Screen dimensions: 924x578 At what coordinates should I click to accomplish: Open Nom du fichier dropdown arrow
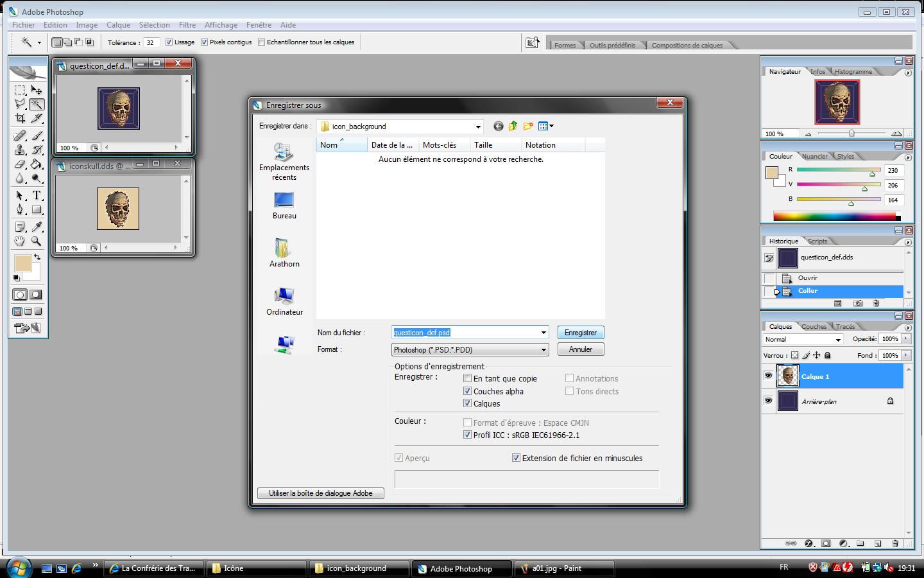[x=543, y=333]
